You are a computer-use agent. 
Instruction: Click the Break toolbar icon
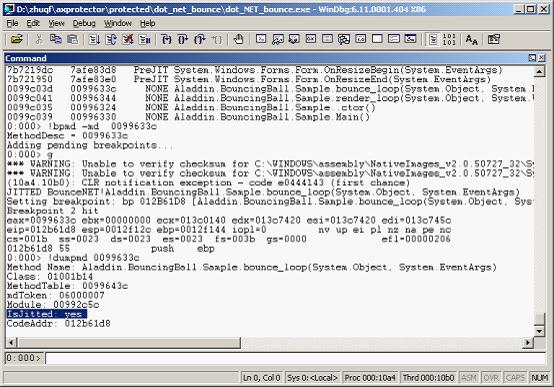pos(145,39)
